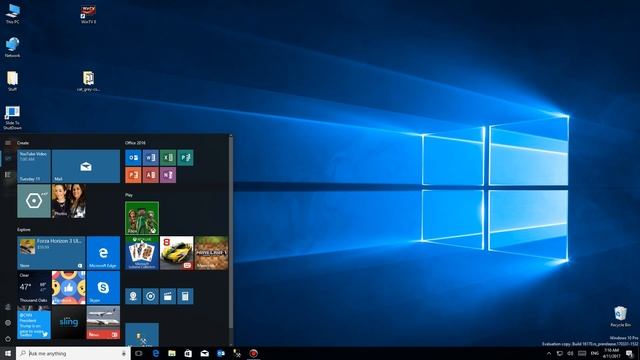Open Task View from the taskbar
This screenshot has width=640, height=360.
(139, 353)
